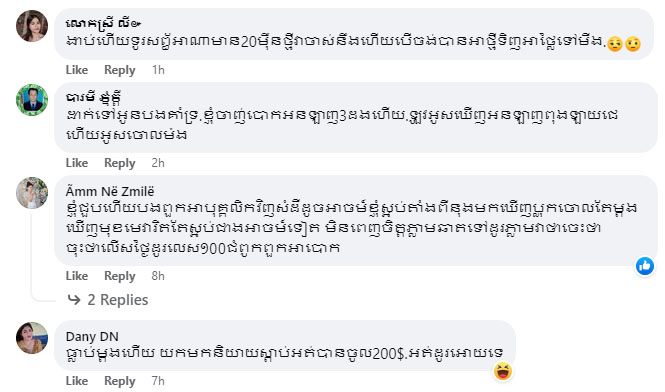Image resolution: width=665 pixels, height=392 pixels.
Task: Click the blue thumbs-up reaction icon
Action: pos(645,266)
